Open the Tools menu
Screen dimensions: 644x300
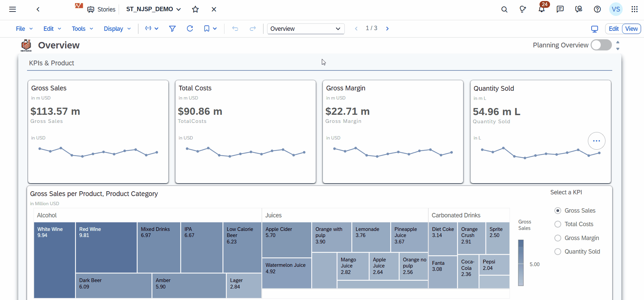(x=82, y=29)
